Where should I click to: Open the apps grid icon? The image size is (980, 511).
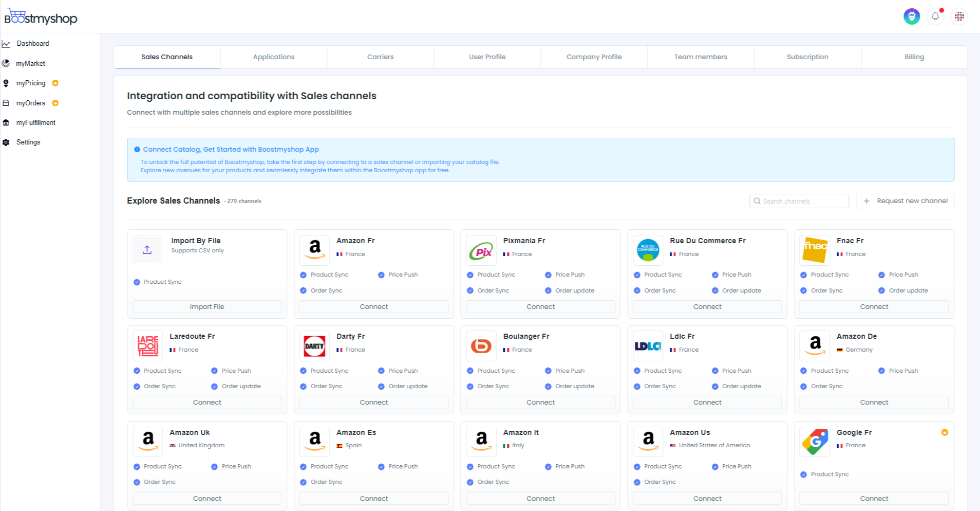click(959, 16)
